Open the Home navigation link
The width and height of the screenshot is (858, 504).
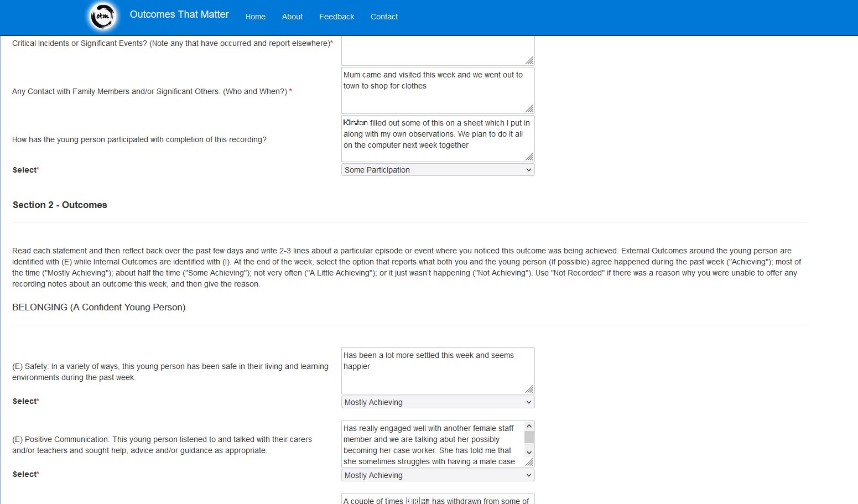click(255, 17)
